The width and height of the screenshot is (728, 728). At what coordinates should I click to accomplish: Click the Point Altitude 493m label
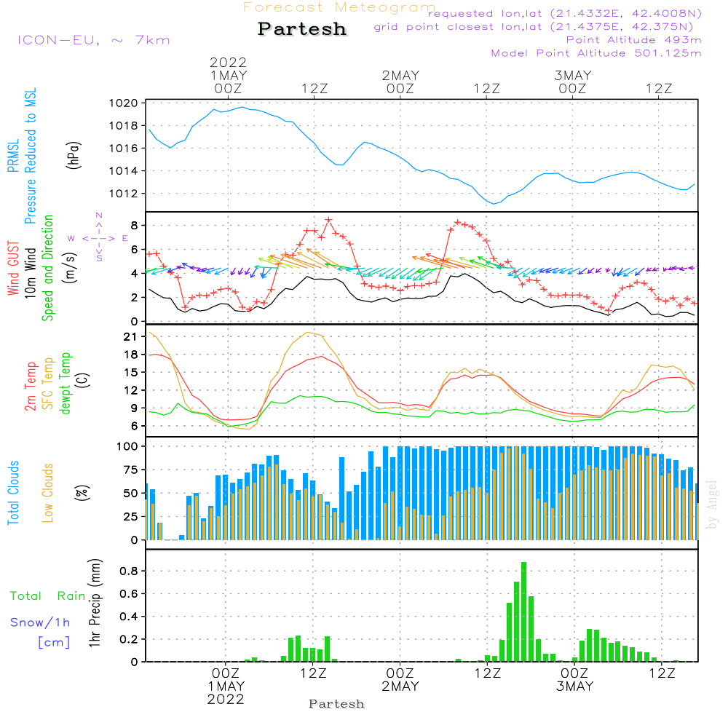(x=634, y=40)
